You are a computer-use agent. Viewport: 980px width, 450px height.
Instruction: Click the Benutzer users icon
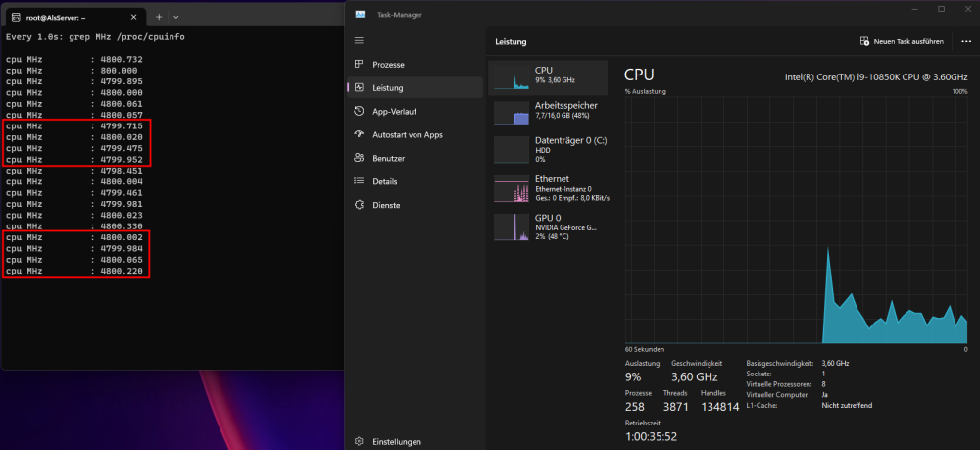tap(359, 158)
